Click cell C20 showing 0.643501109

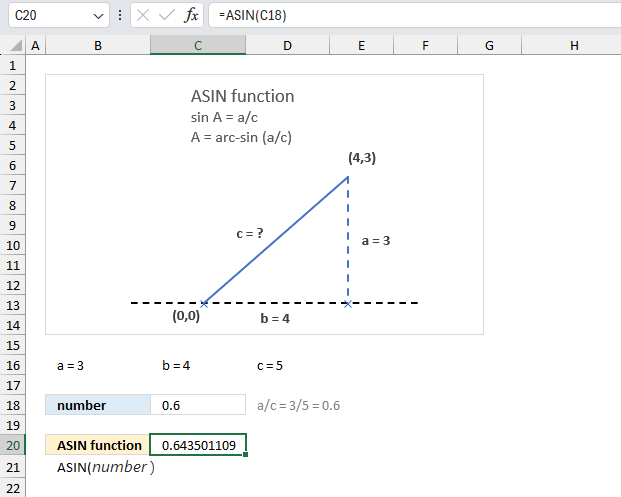198,445
